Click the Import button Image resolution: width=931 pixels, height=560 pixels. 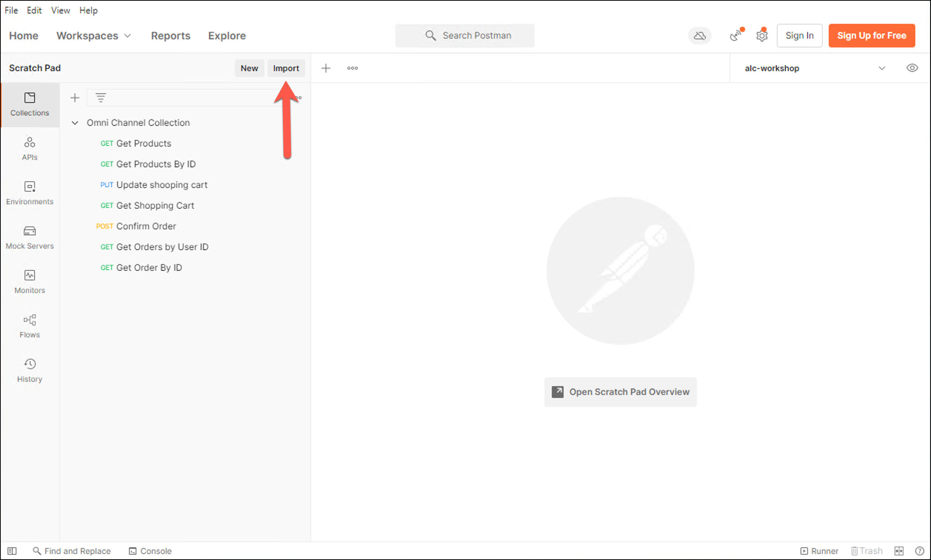click(x=286, y=68)
